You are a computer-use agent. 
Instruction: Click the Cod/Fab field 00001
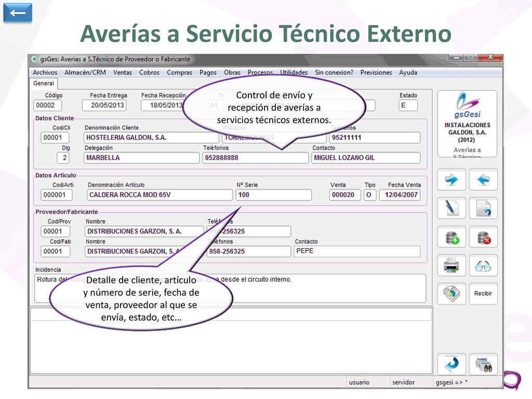coord(56,251)
